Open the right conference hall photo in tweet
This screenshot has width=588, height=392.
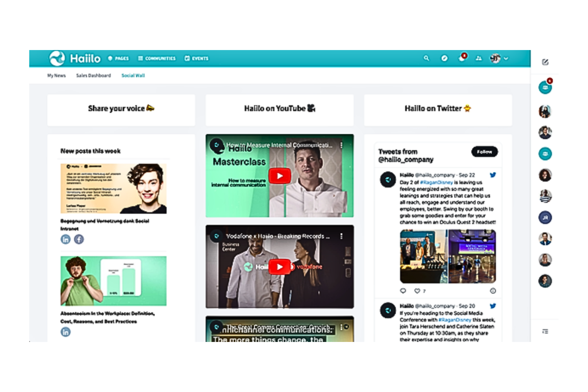click(472, 256)
